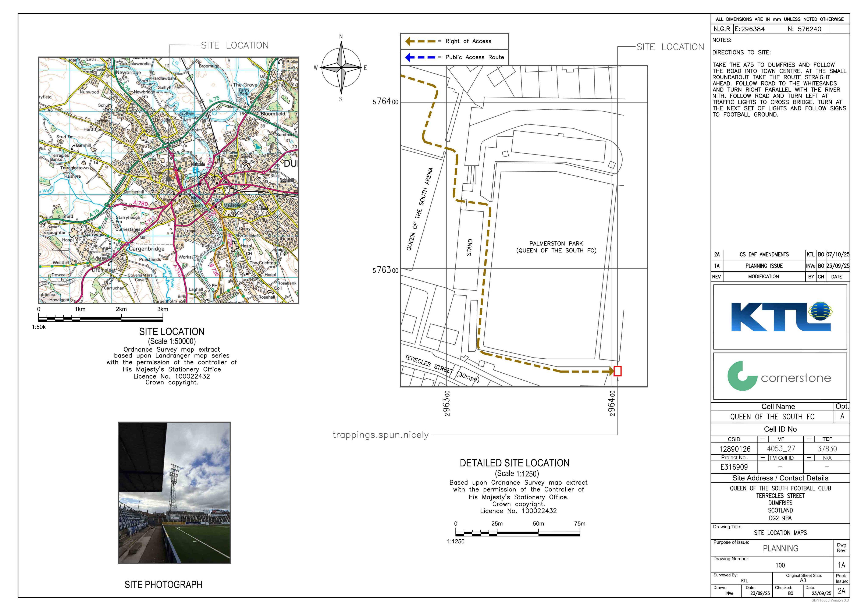Click the Licence No. under SITE LOCATION map
Screen dimensions: 868x614
pos(172,376)
